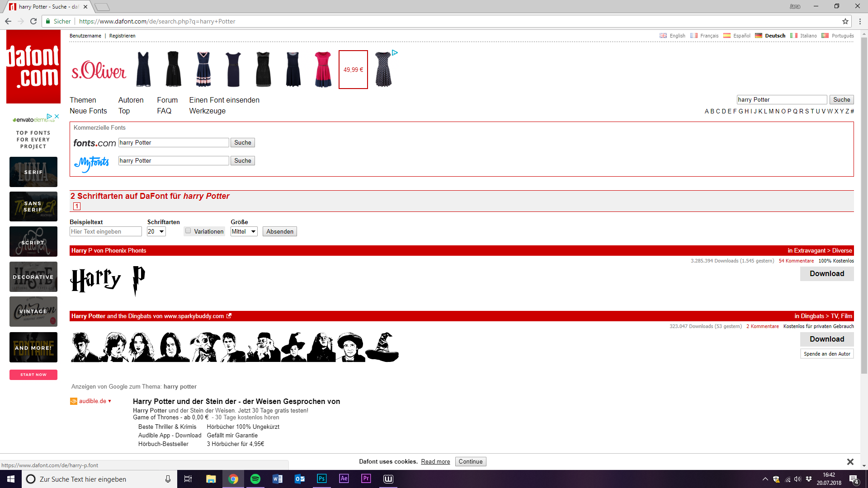Click the Absenden button
Screen dimensions: 868x488
point(280,231)
